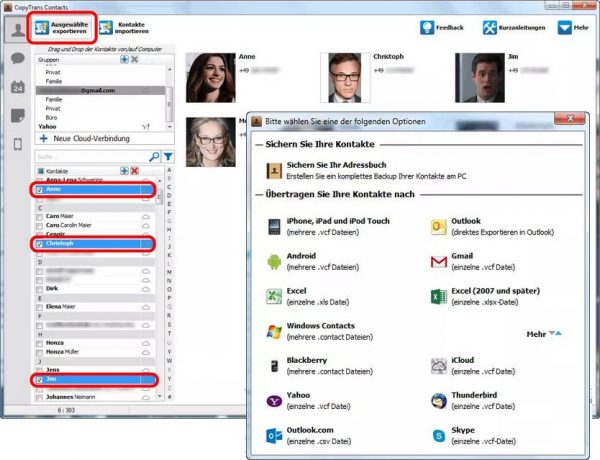
Task: Jump to letter A in alphabet index
Action: click(169, 170)
